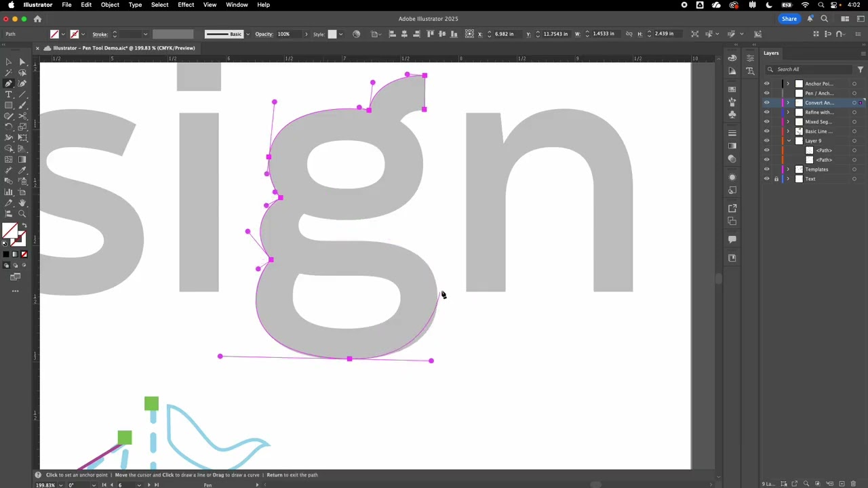The width and height of the screenshot is (868, 488).
Task: Open the Object menu
Action: coord(110,5)
